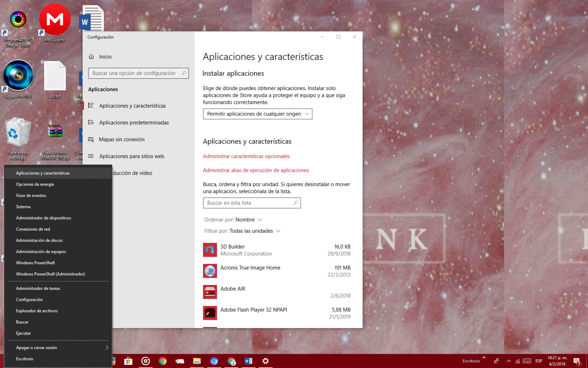Choose Buscar in the context menu

[58, 322]
